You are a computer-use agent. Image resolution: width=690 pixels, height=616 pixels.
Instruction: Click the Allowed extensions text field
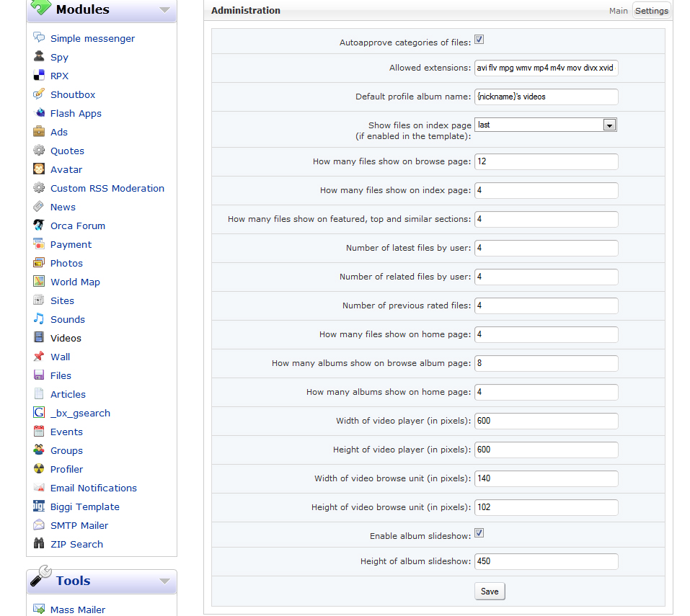tap(546, 68)
